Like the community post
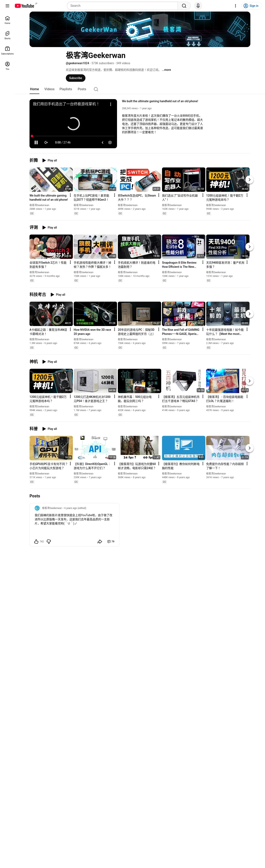Image resolution: width=265 pixels, height=868 pixels. pyautogui.click(x=36, y=542)
